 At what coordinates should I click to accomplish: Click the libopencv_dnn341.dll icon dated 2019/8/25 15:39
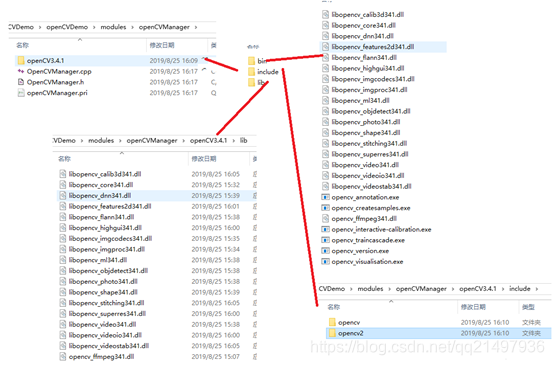[63, 195]
